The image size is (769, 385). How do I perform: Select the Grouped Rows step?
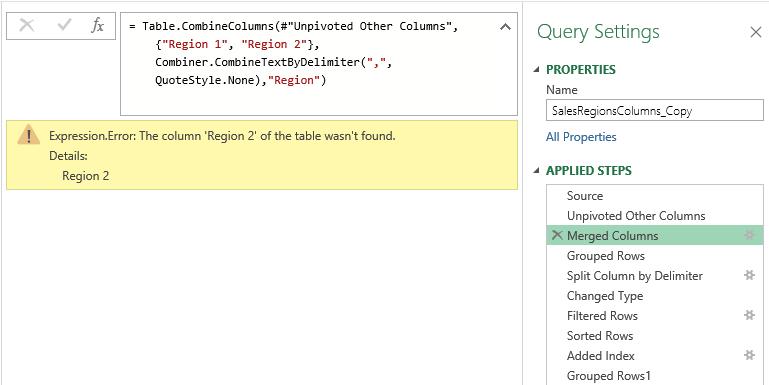(x=654, y=256)
